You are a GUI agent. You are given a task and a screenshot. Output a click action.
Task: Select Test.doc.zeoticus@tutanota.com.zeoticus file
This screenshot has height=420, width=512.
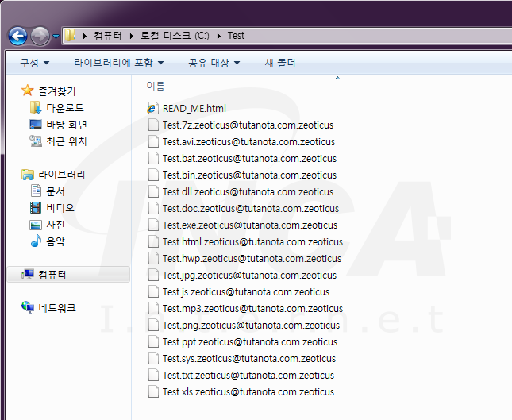251,208
